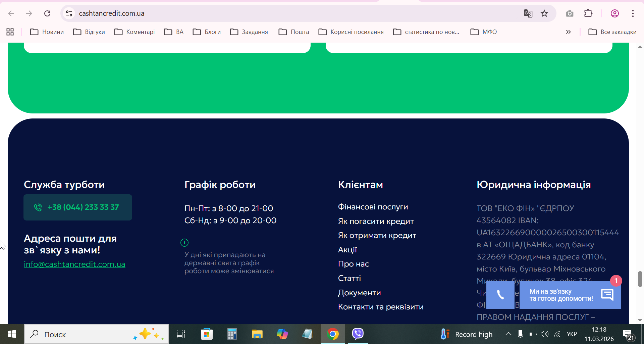Open Viber from the taskbar

358,334
